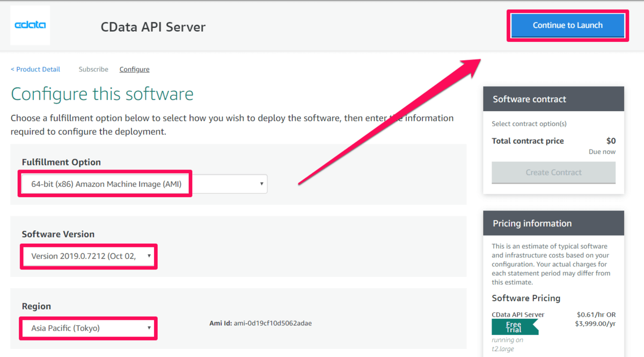The height and width of the screenshot is (357, 644).
Task: Click the Ami Id value text
Action: click(273, 323)
